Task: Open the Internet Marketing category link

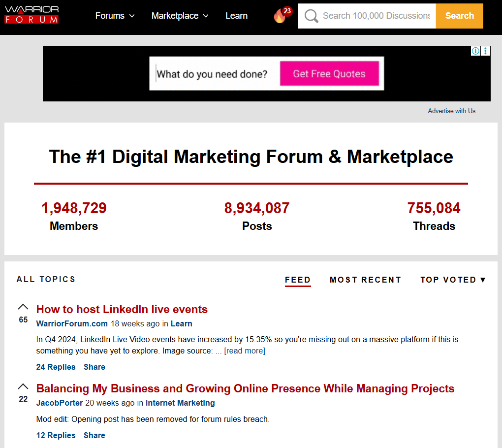Action: [180, 403]
